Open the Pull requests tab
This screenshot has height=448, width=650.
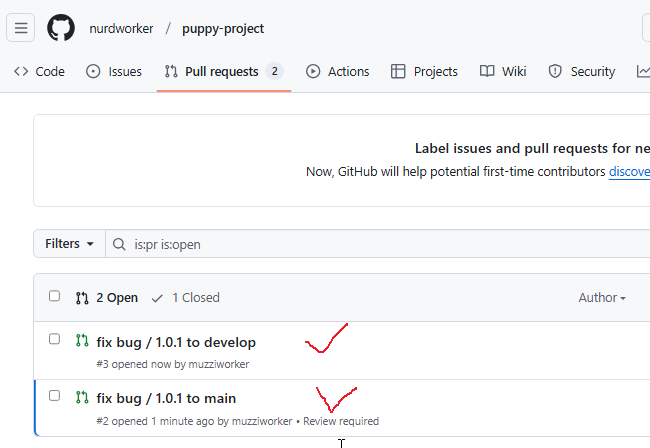[224, 72]
